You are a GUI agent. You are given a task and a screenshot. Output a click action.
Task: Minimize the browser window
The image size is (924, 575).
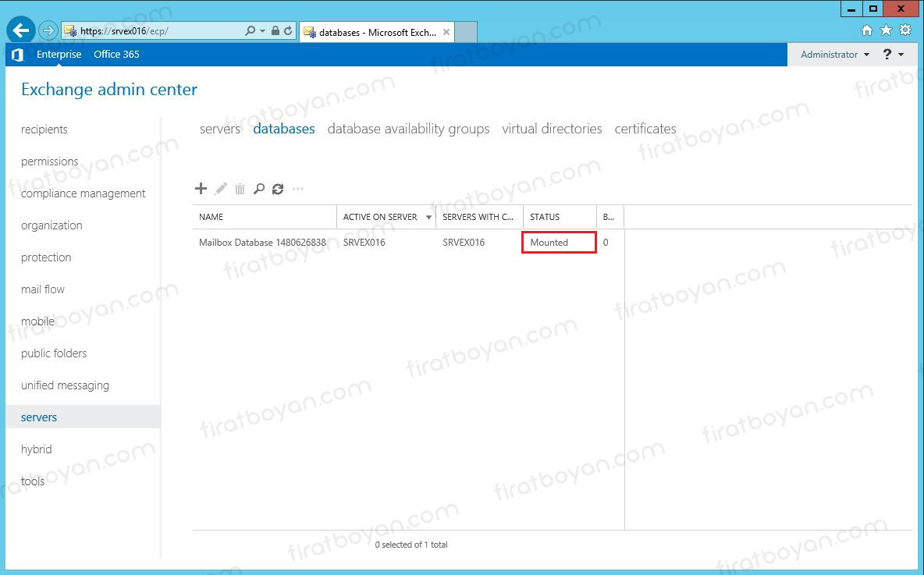pos(851,9)
